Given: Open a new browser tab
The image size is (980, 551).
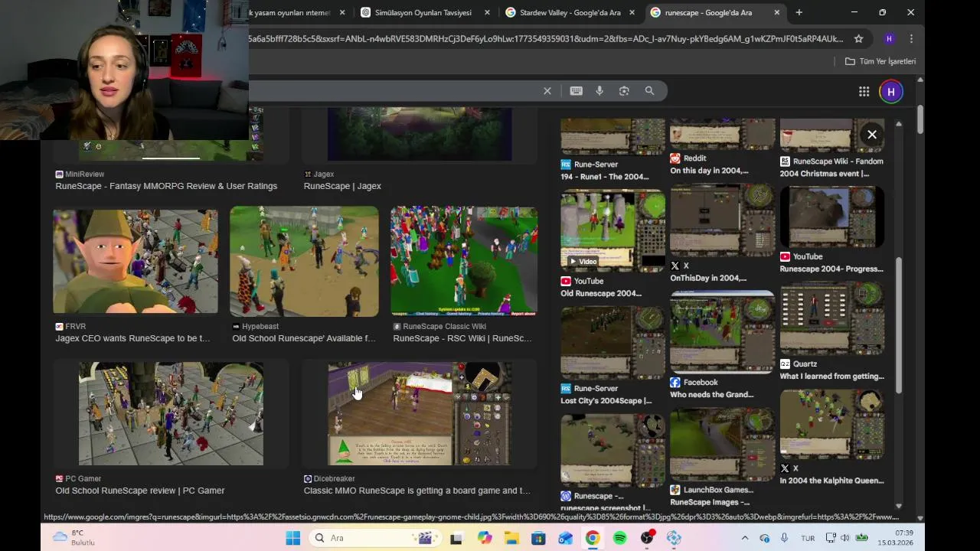Looking at the screenshot, I should pos(799,12).
